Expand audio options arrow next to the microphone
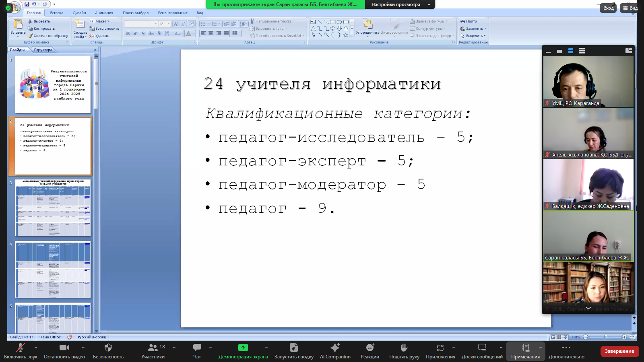This screenshot has width=644, height=362. [x=36, y=348]
